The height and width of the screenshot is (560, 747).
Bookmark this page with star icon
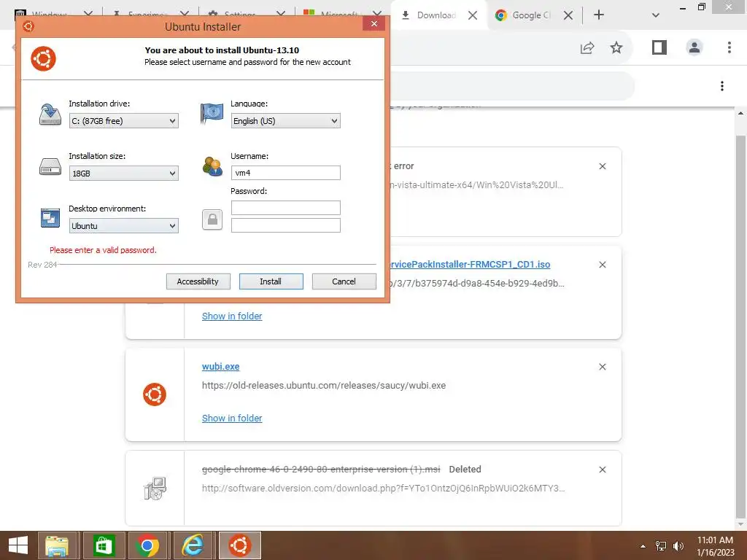coord(616,47)
